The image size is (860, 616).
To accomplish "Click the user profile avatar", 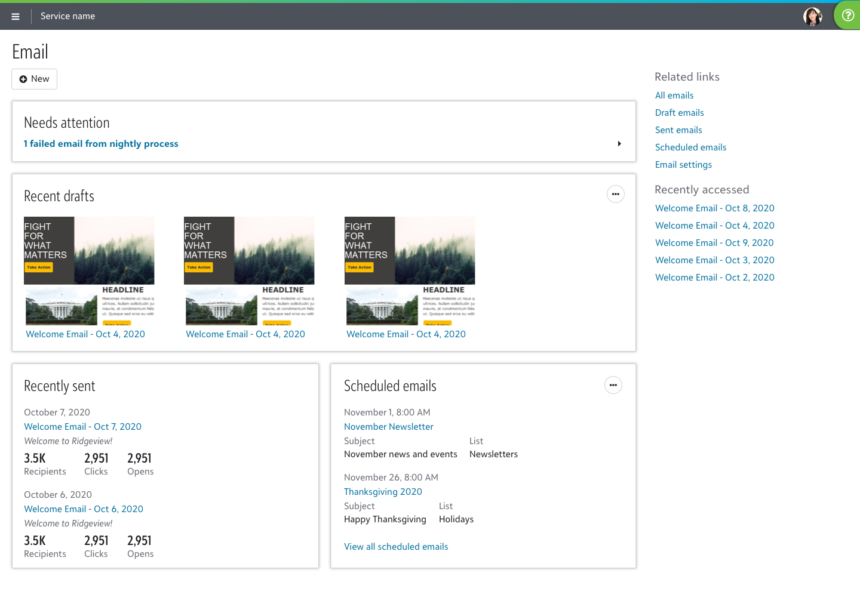I will click(812, 17).
